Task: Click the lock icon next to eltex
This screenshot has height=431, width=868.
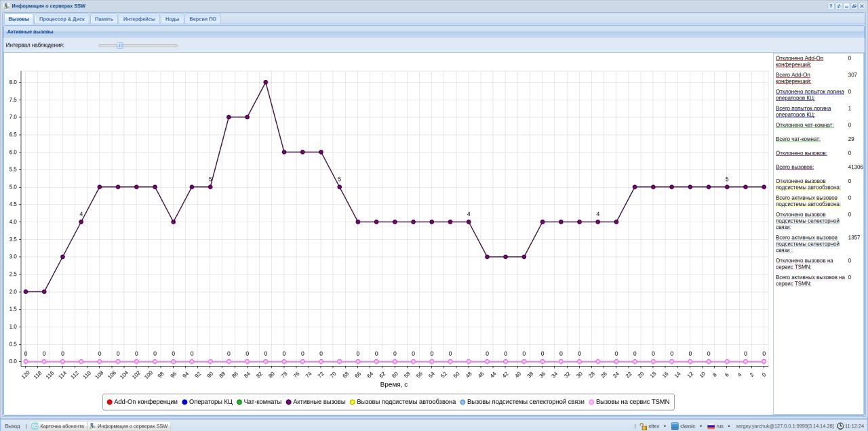Action: 643,426
